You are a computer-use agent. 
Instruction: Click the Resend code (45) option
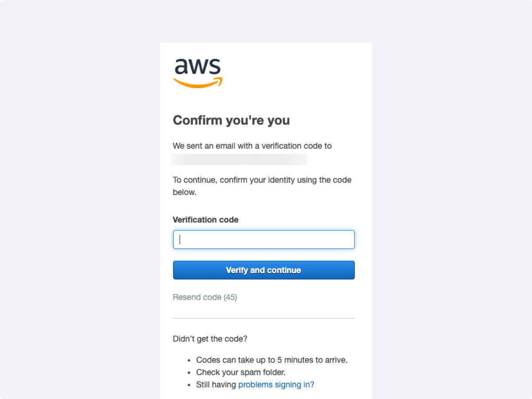[205, 297]
